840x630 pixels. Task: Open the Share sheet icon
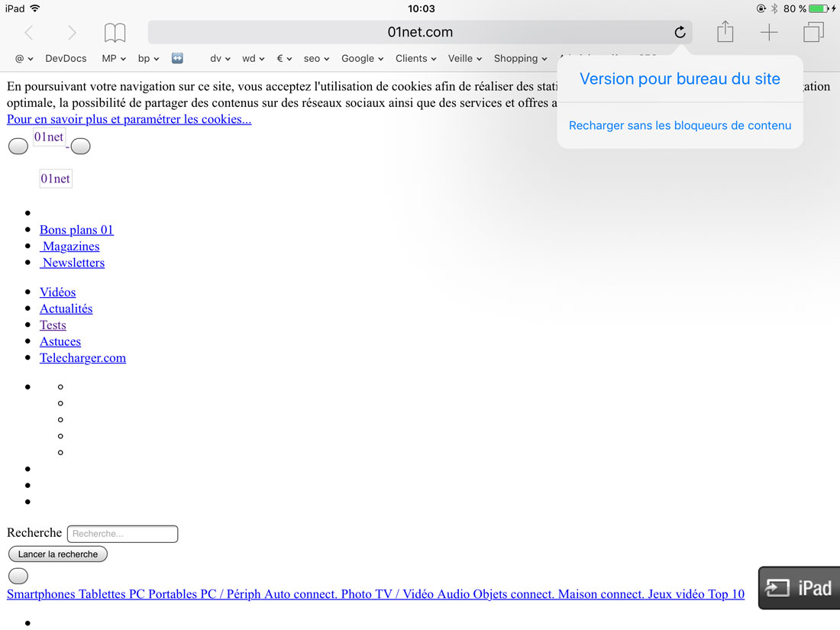click(x=725, y=32)
